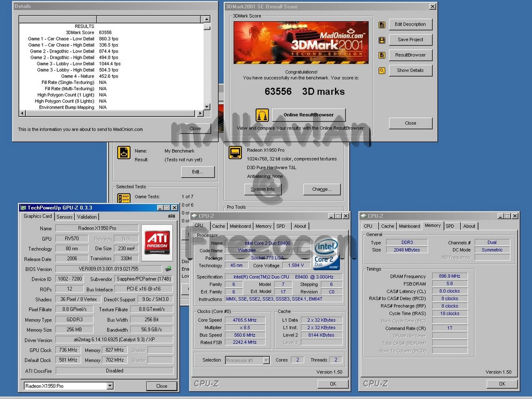Click the Edit... button for benchmark name
Viewport: 532px width, 399px height.
pos(198,172)
